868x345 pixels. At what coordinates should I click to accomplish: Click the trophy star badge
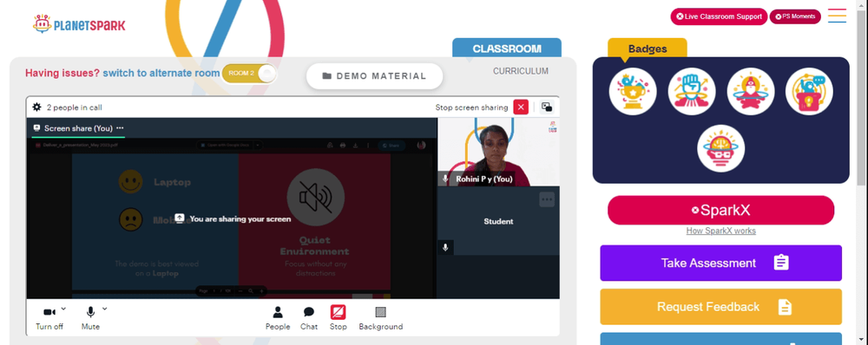click(633, 91)
